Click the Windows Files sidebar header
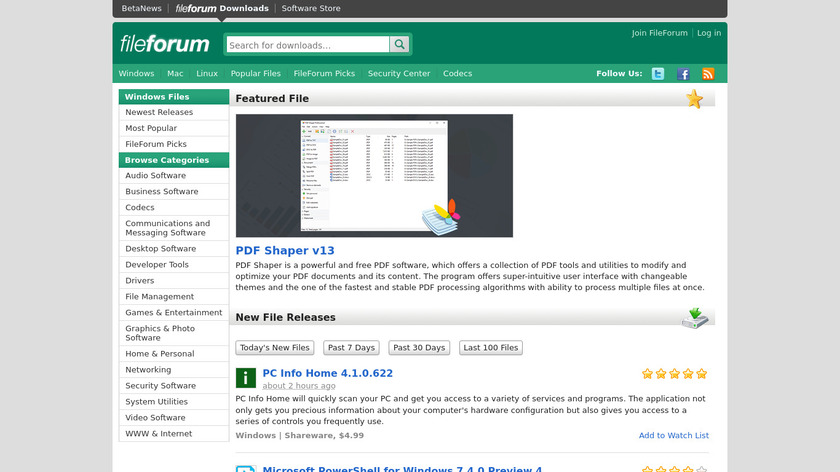This screenshot has width=840, height=472. click(174, 96)
